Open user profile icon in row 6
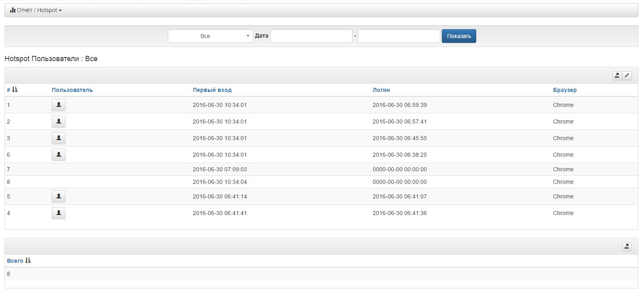Image resolution: width=644 pixels, height=296 pixels. [x=59, y=155]
